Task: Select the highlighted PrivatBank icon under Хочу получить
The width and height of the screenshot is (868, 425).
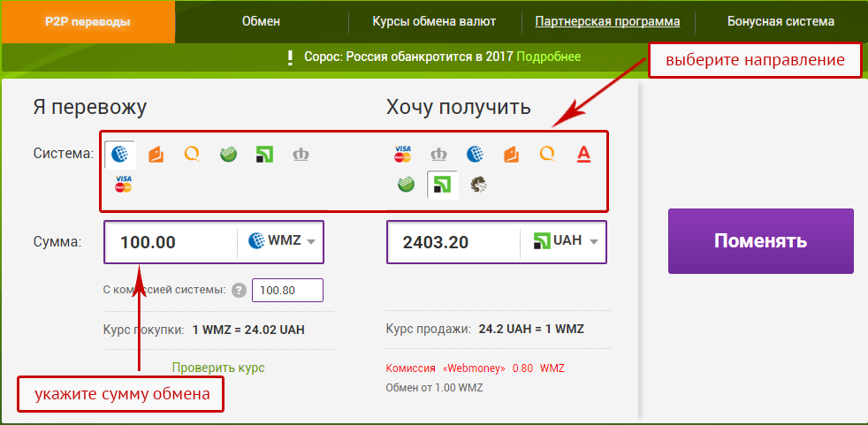Action: click(x=442, y=185)
